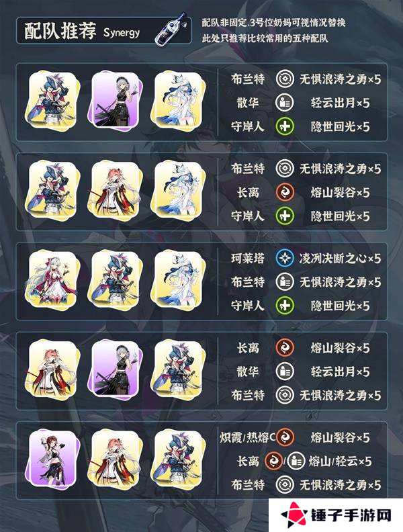Select 布兰特 portrait in the fourth team
Viewport: 403px width, 532px height.
(x=178, y=369)
